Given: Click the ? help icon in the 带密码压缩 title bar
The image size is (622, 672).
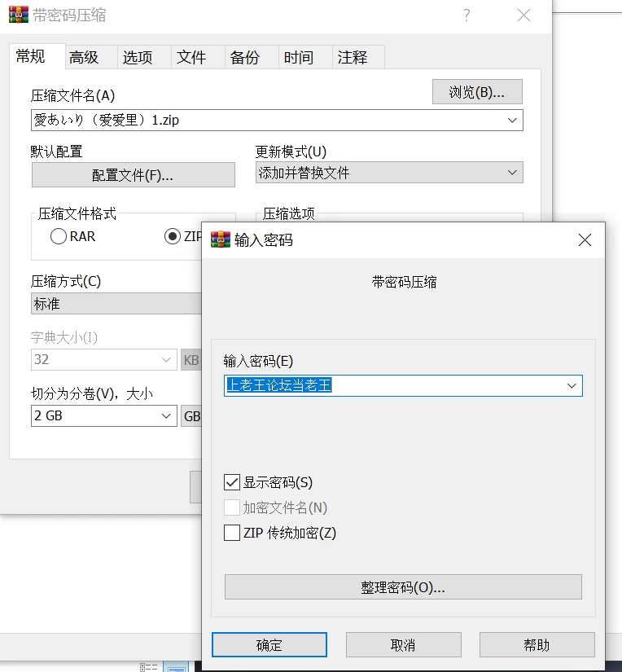Looking at the screenshot, I should (x=466, y=15).
